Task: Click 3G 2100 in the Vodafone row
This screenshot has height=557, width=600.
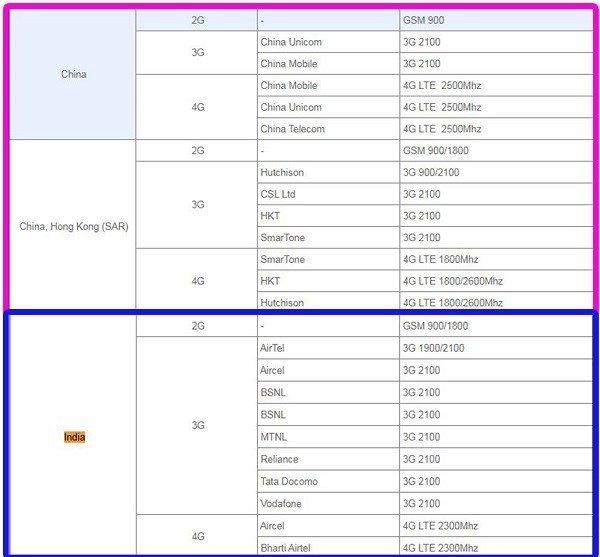Action: tap(496, 503)
